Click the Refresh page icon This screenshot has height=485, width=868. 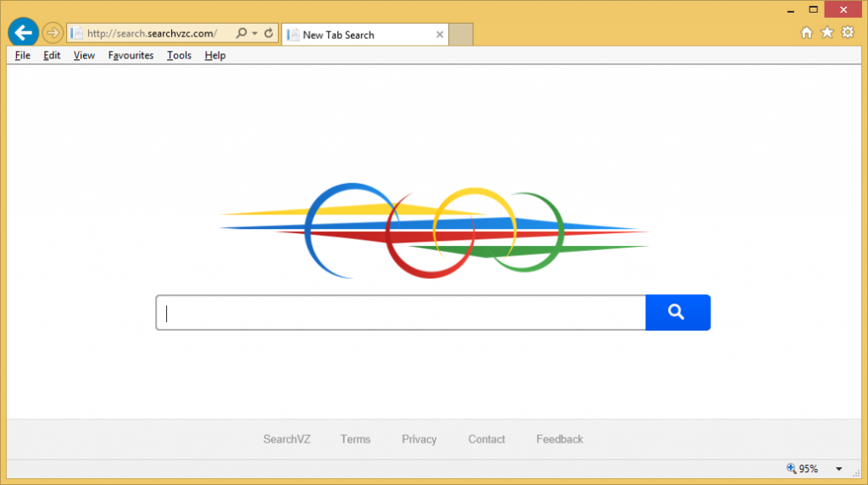pos(269,34)
